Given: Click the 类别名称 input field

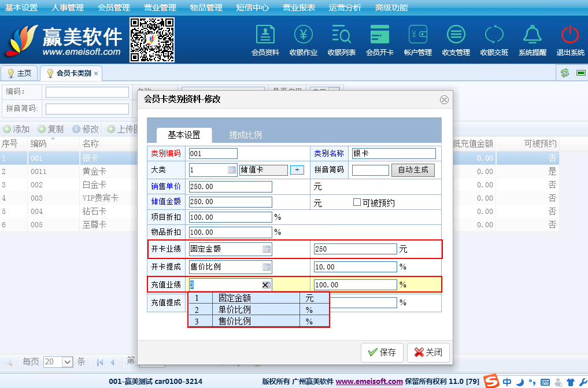Looking at the screenshot, I should (393, 153).
